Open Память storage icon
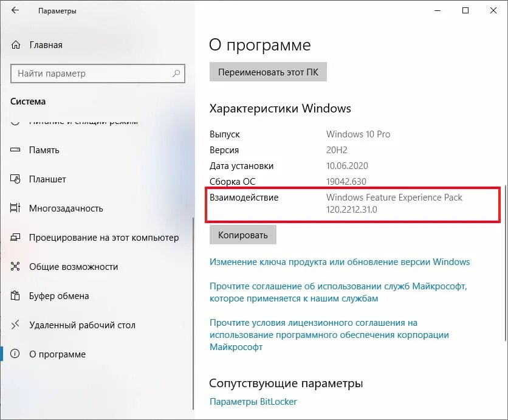 point(15,150)
